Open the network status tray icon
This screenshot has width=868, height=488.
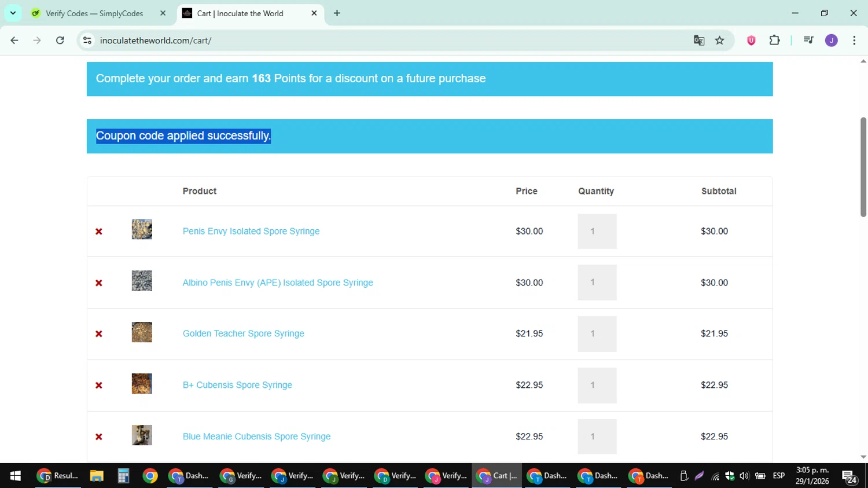[716, 476]
